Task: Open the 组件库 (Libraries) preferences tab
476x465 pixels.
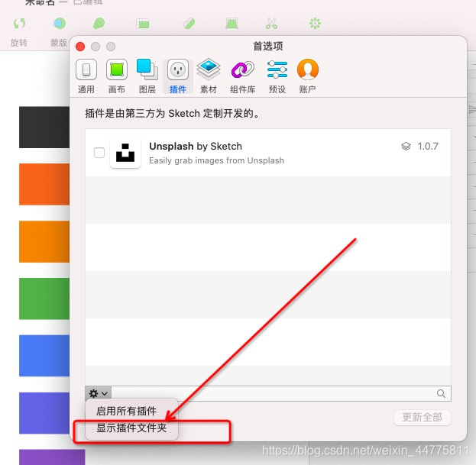Action: point(242,76)
